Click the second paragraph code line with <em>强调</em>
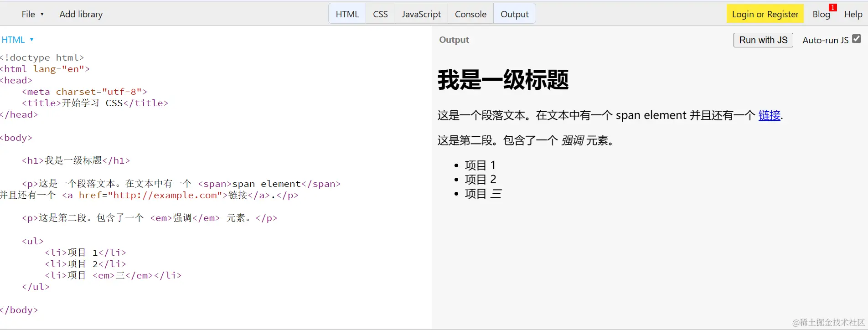Image resolution: width=868 pixels, height=330 pixels. [x=150, y=218]
